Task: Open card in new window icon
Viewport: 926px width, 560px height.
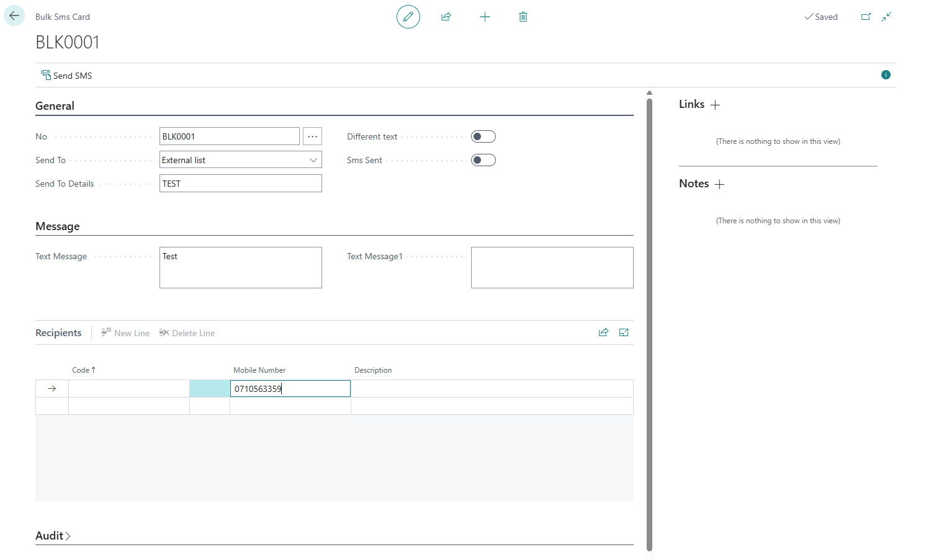Action: [866, 17]
